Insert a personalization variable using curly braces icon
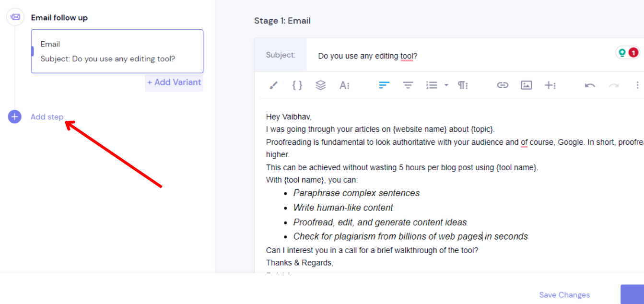The width and height of the screenshot is (644, 304). [297, 85]
